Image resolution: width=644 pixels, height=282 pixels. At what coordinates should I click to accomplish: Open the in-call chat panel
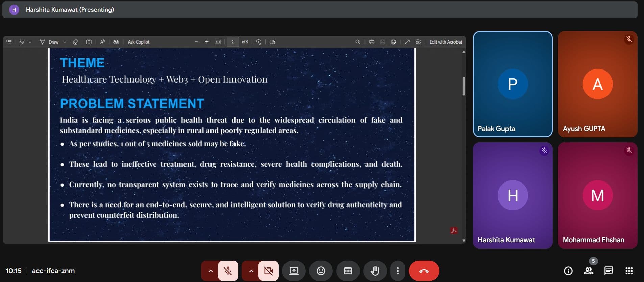tap(609, 271)
